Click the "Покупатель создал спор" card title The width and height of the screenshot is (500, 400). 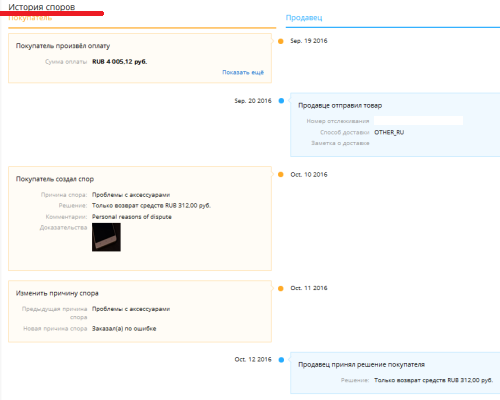pos(55,179)
